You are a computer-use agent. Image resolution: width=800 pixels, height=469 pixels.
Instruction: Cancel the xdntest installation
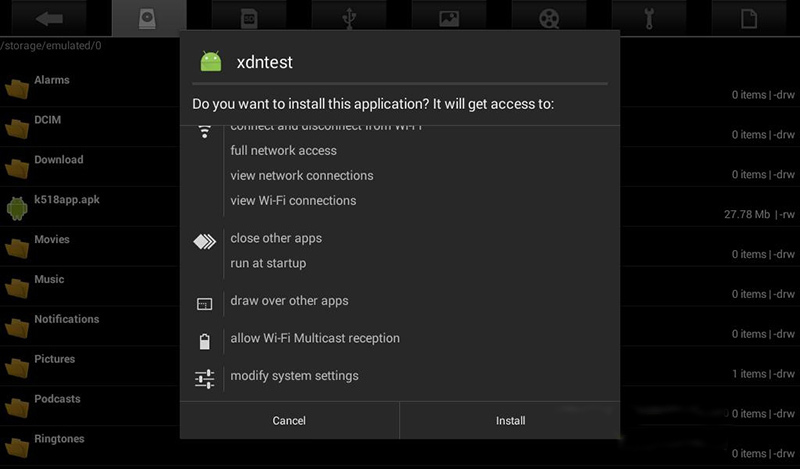click(289, 421)
